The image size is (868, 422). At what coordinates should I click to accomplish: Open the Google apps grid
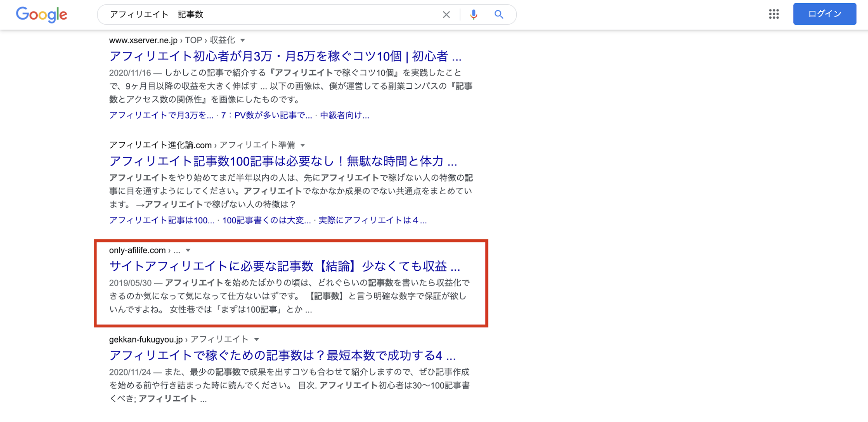coord(774,14)
